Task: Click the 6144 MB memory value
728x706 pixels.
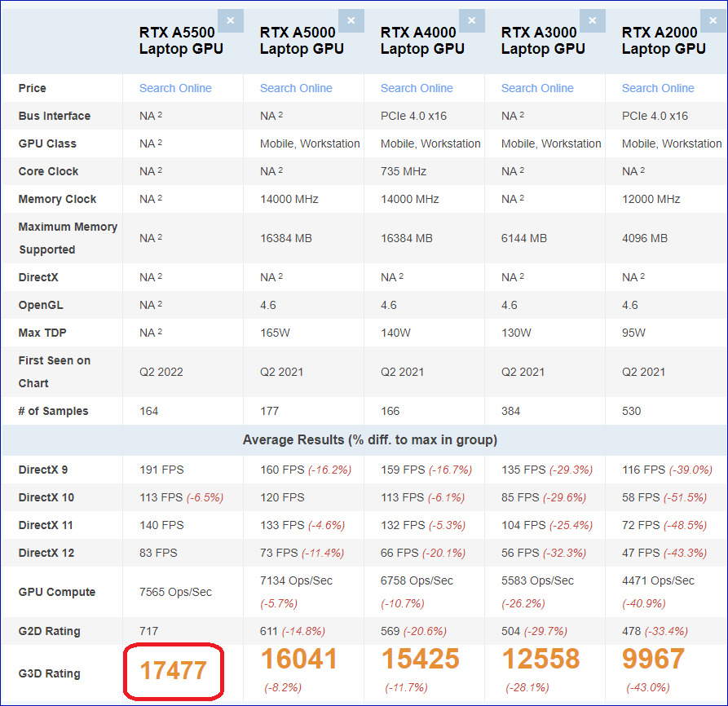Action: pyautogui.click(x=524, y=238)
